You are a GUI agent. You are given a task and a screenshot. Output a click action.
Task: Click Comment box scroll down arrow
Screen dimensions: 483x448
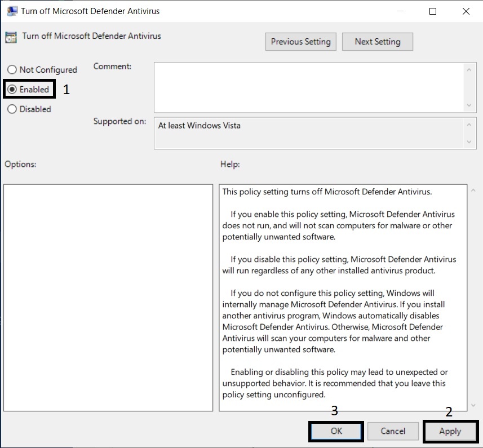[x=469, y=105]
